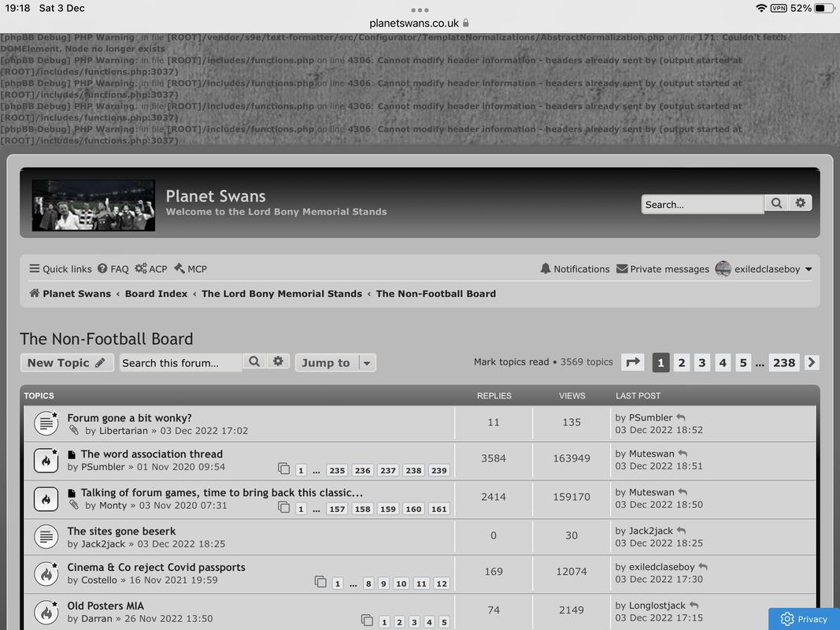This screenshot has height=630, width=840.
Task: Open Notifications bell
Action: [546, 269]
